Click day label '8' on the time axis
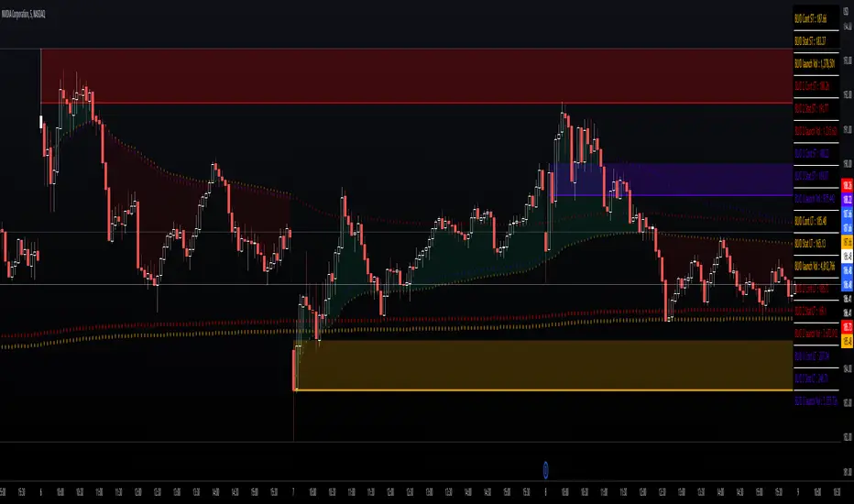This screenshot has width=854, height=504. (x=545, y=492)
